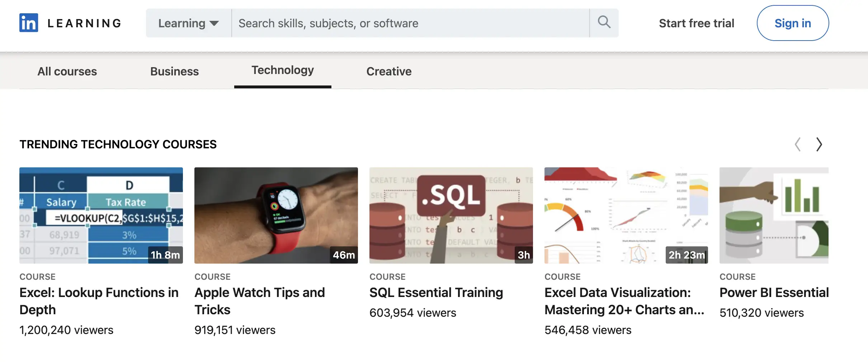Click the TRENDING TECHNOLOGY COURSES heading
The height and width of the screenshot is (362, 868).
pos(118,144)
